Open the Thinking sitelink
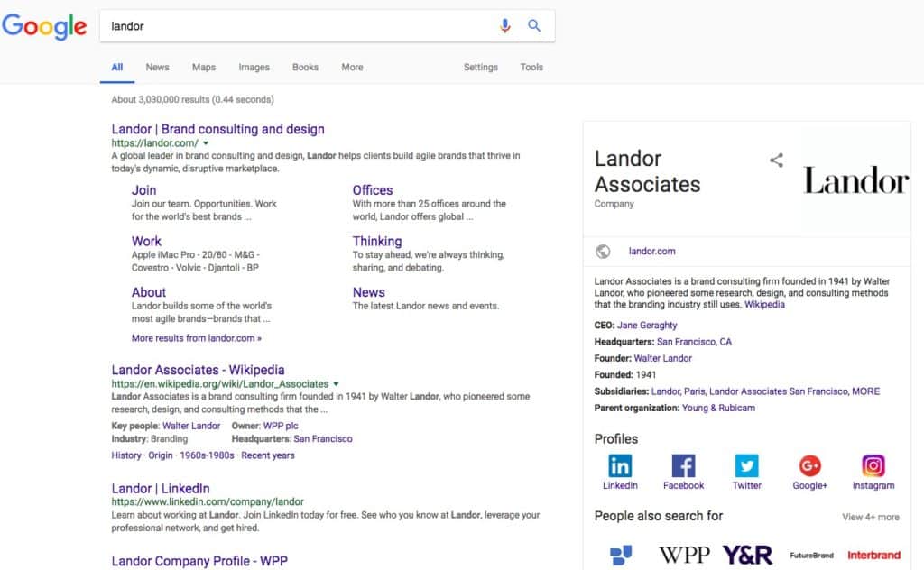 coord(377,241)
